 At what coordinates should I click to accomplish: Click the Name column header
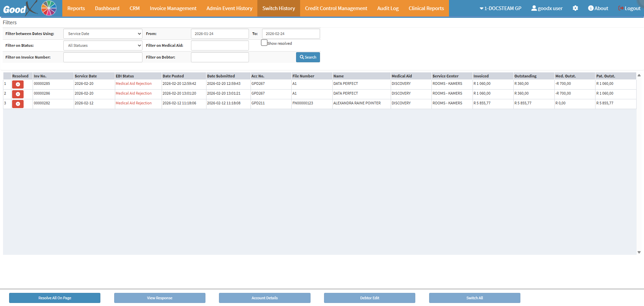coord(362,76)
